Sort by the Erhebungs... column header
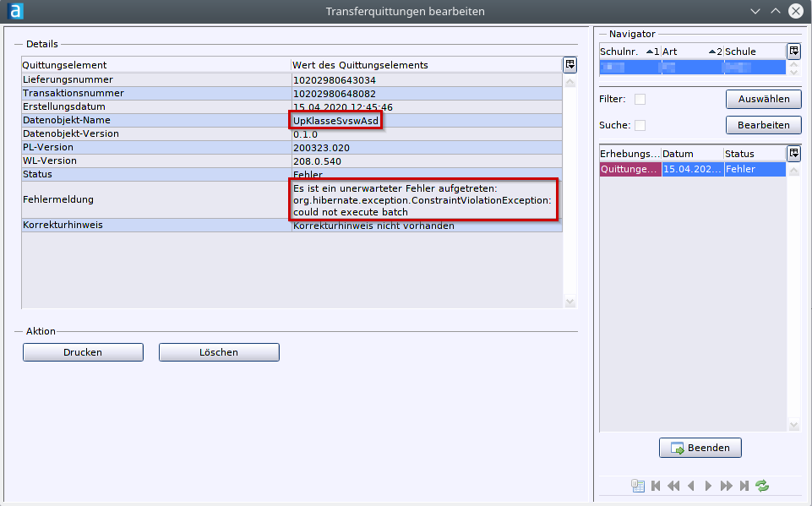Screen dimensions: 812x506 [629, 154]
